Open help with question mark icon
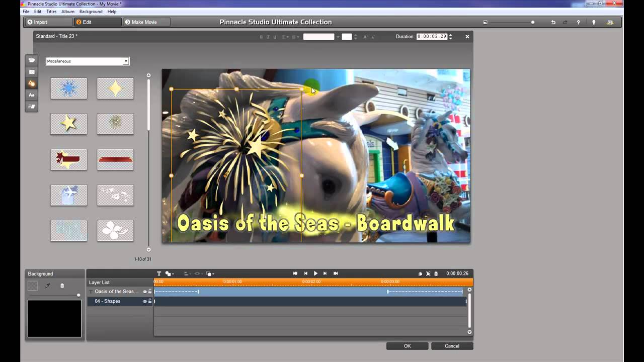 click(x=578, y=22)
